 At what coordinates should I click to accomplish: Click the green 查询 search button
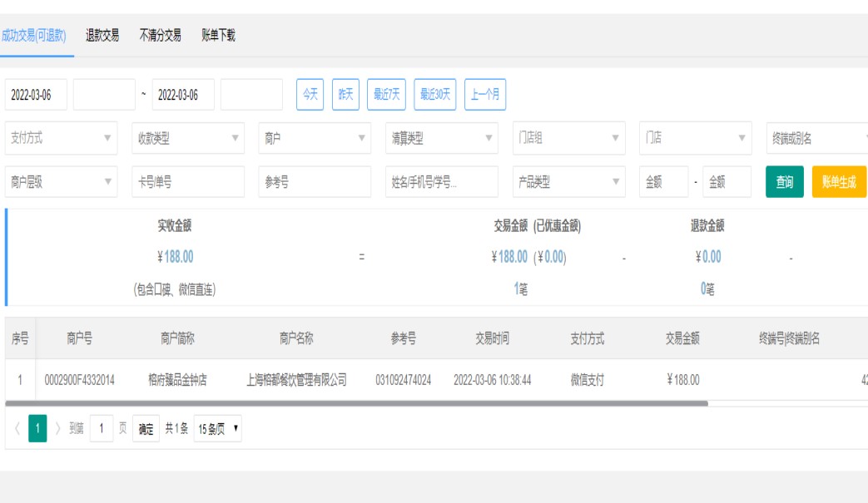click(784, 182)
